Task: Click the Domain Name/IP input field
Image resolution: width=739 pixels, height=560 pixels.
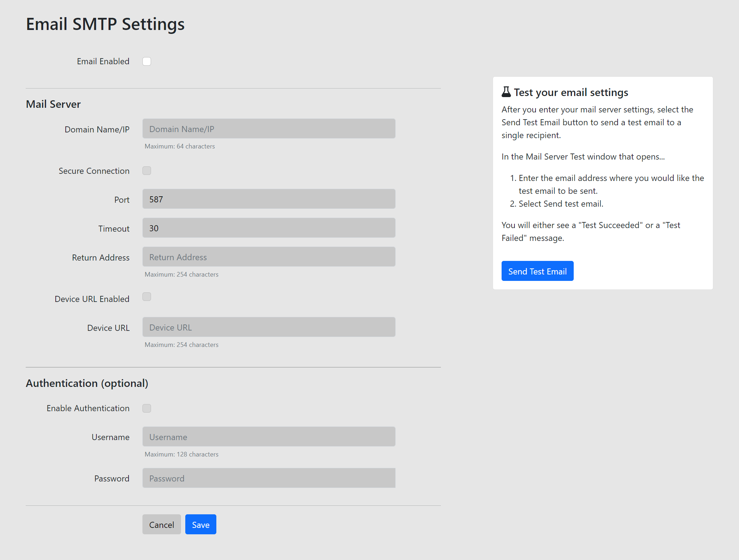Action: 268,129
